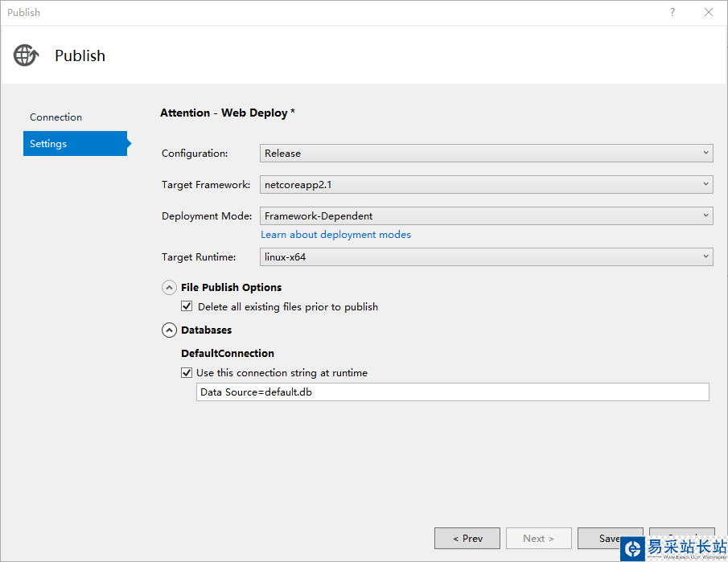
Task: Go back with the Prev button
Action: tap(467, 538)
